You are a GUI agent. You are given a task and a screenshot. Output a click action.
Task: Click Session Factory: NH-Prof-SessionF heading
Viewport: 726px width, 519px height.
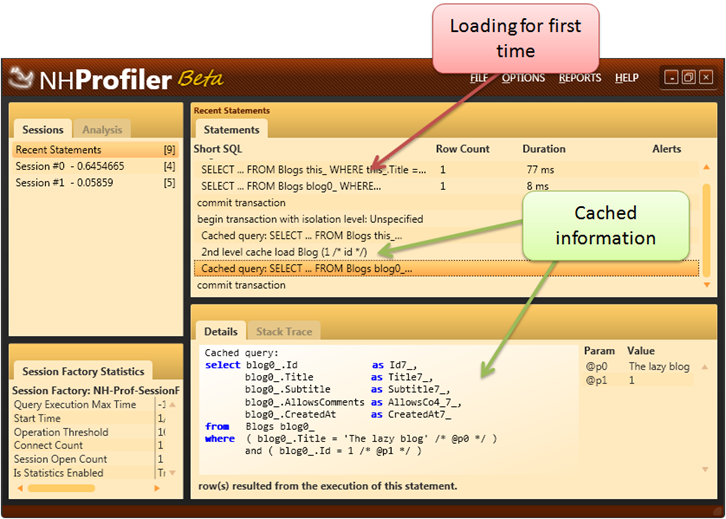[x=95, y=391]
